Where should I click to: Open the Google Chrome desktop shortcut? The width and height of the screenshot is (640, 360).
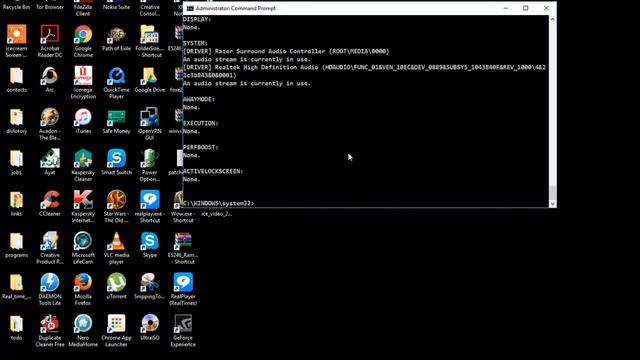coord(83,34)
